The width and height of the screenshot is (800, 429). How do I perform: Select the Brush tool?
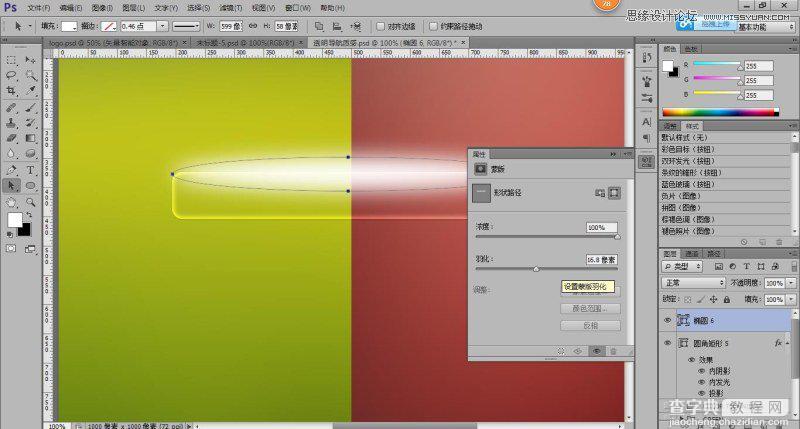[x=31, y=108]
